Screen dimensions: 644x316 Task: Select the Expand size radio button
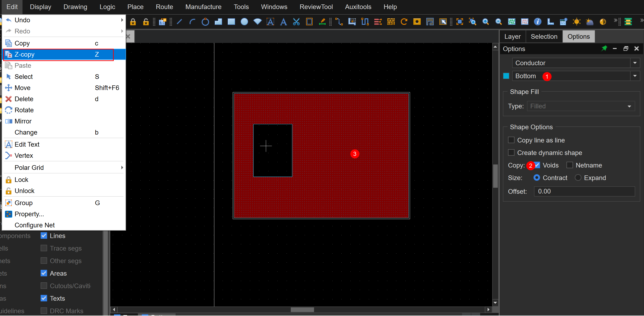[x=578, y=178]
